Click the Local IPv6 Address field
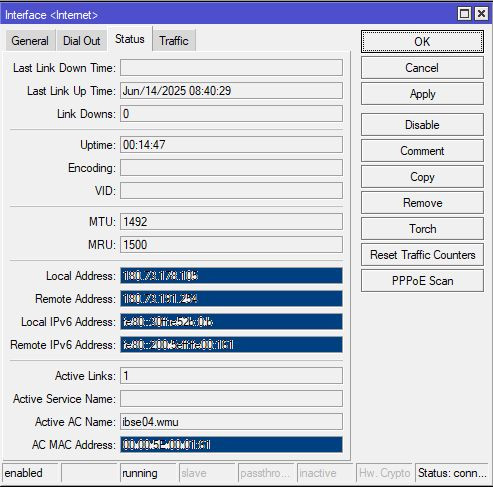The image size is (493, 487). [x=231, y=322]
